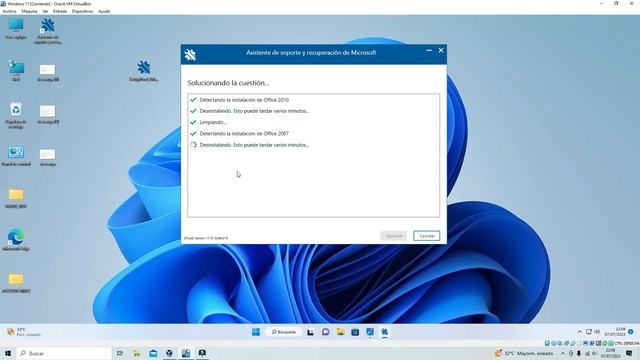Click the Cancelar button in the assistant dialog

pos(427,236)
